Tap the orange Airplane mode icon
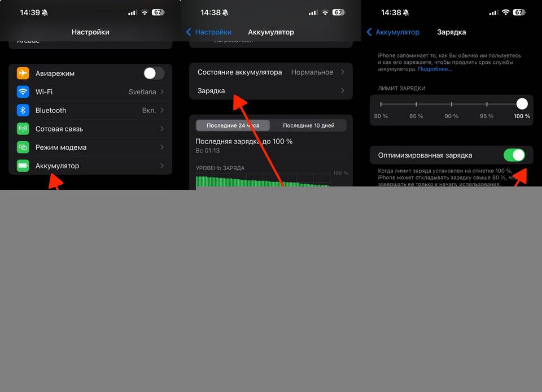The image size is (542, 392). click(23, 73)
